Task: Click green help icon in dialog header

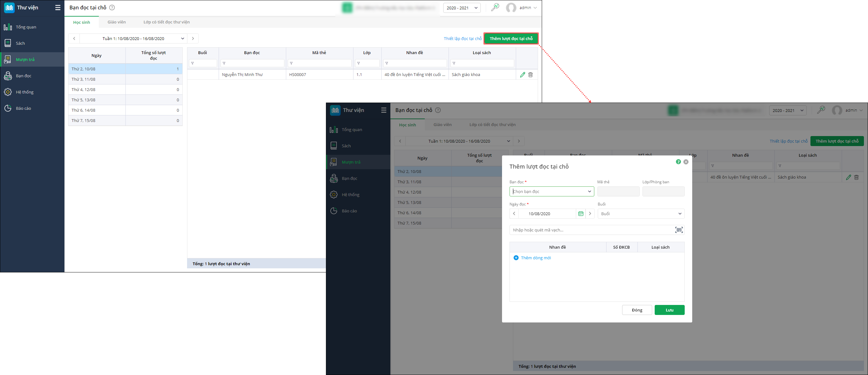Action: tap(678, 162)
